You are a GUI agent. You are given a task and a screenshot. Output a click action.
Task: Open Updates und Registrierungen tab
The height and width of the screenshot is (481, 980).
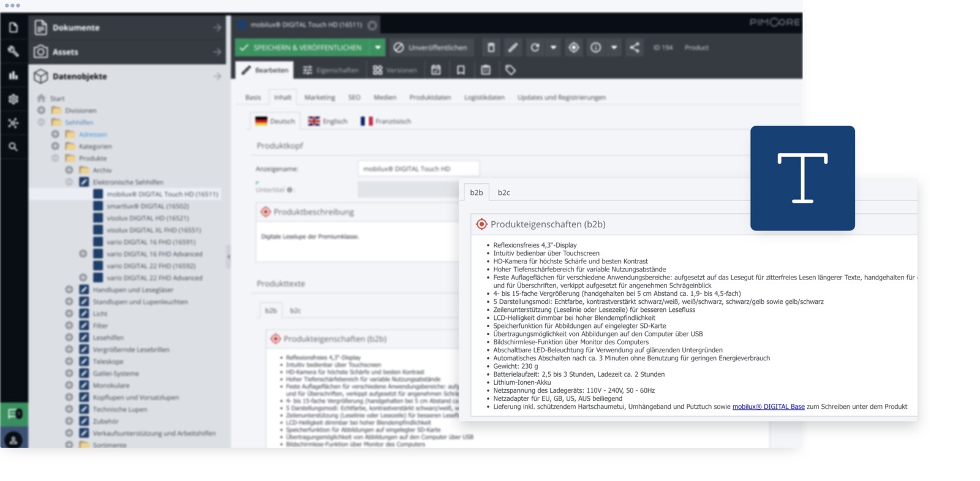[x=561, y=97]
